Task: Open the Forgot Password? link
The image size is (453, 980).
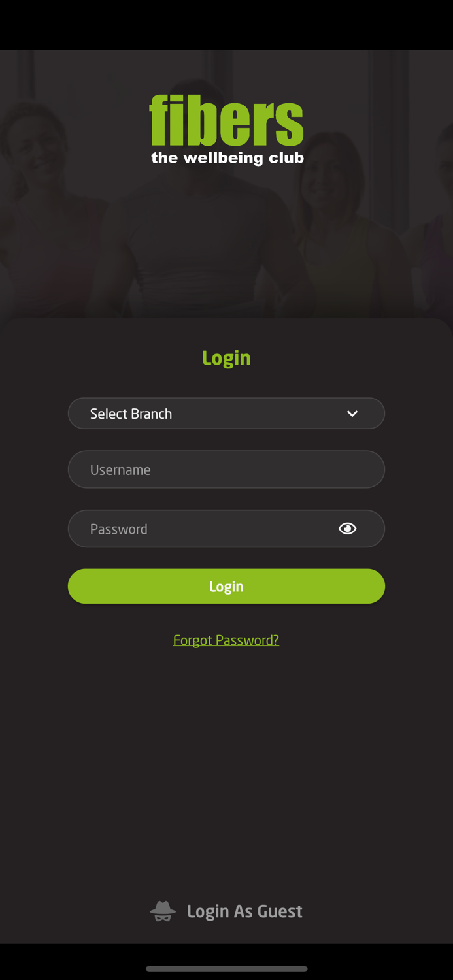Action: pos(226,640)
